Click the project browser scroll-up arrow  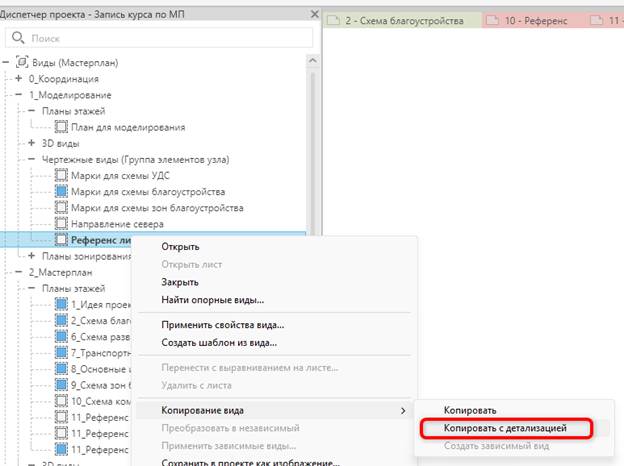pos(313,60)
